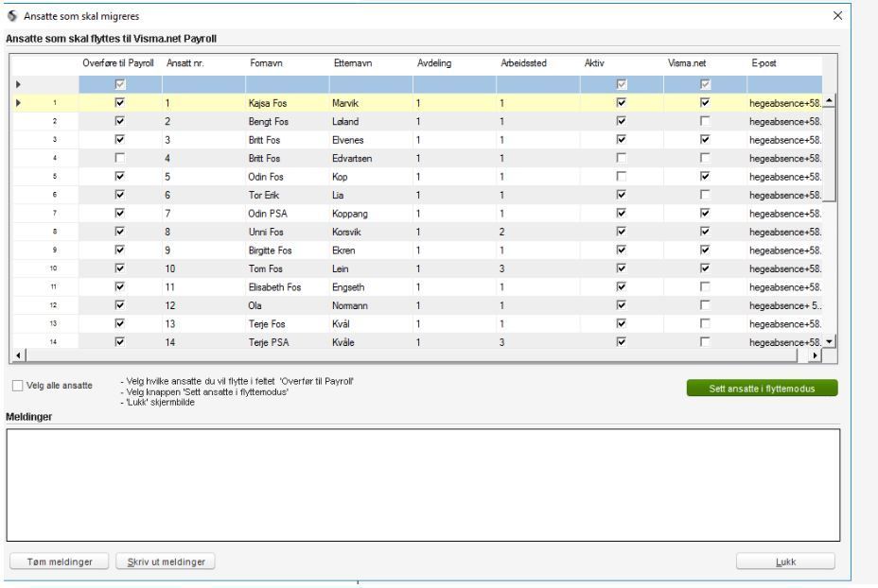Select the Lein surname cell
Image resolution: width=878 pixels, height=588 pixels.
(371, 268)
